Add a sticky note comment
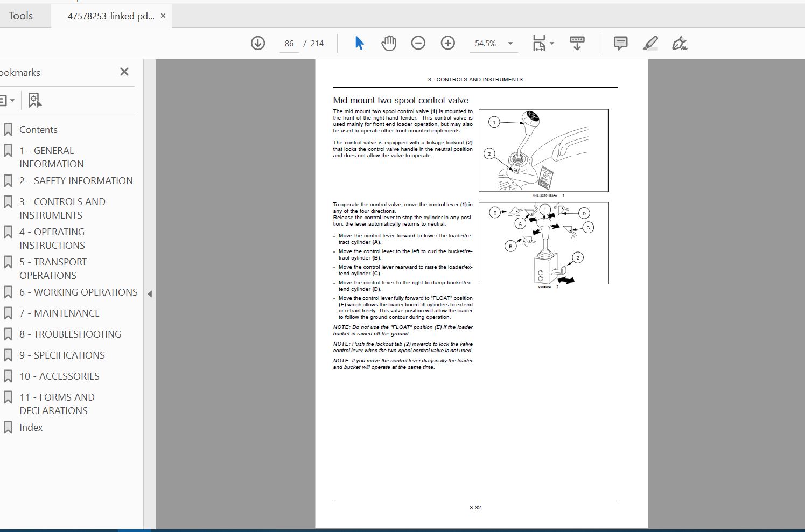 (620, 43)
